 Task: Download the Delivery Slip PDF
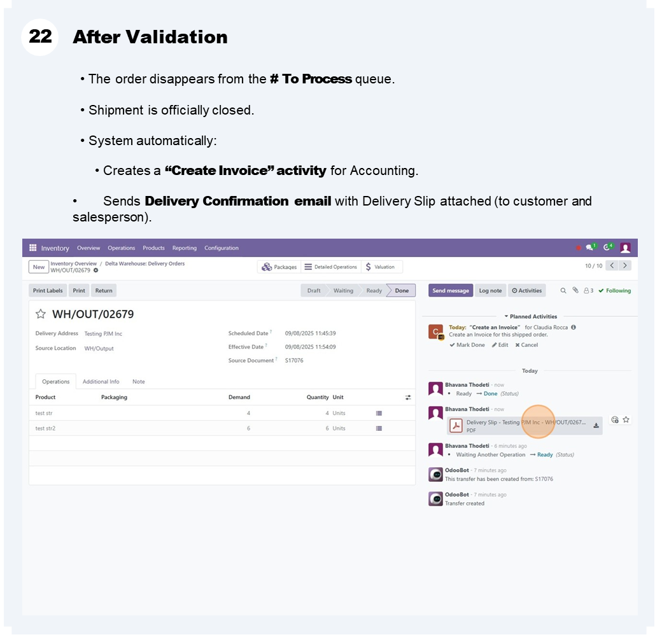pos(596,426)
